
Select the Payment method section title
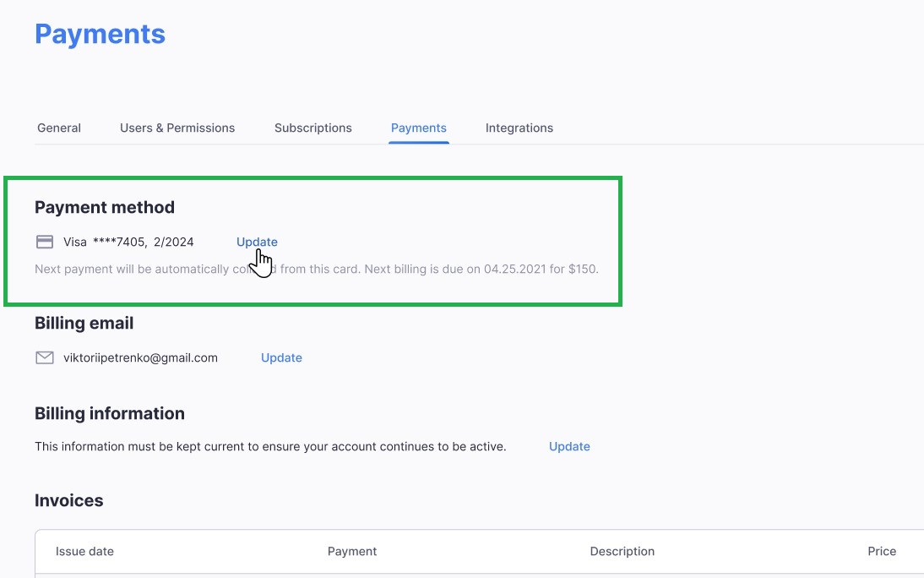[105, 207]
